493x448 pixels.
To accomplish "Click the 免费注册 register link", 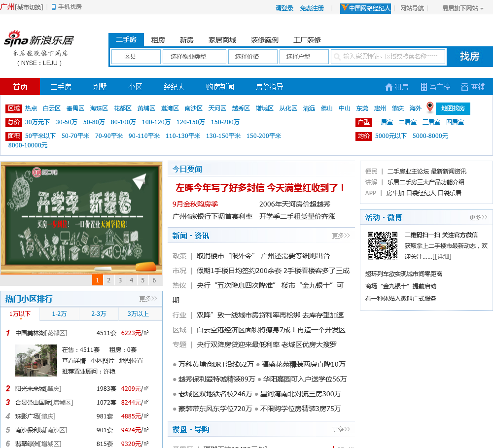I will tap(312, 8).
